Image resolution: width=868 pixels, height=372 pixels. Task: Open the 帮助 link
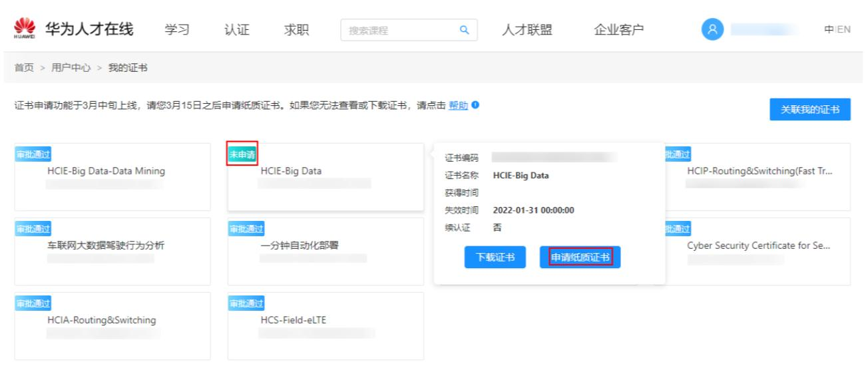(459, 106)
